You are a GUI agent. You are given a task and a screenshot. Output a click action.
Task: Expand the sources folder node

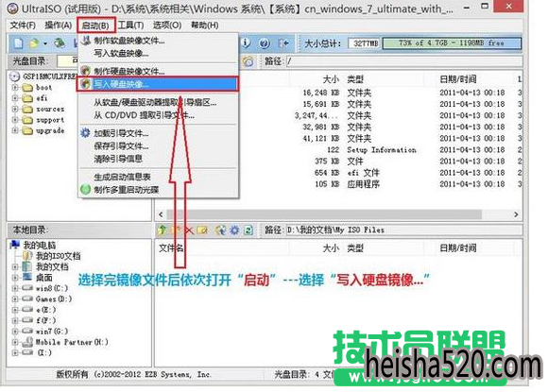pyautogui.click(x=15, y=109)
